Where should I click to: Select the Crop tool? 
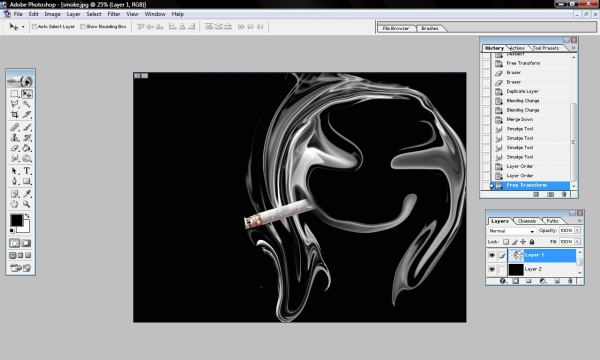[x=15, y=114]
